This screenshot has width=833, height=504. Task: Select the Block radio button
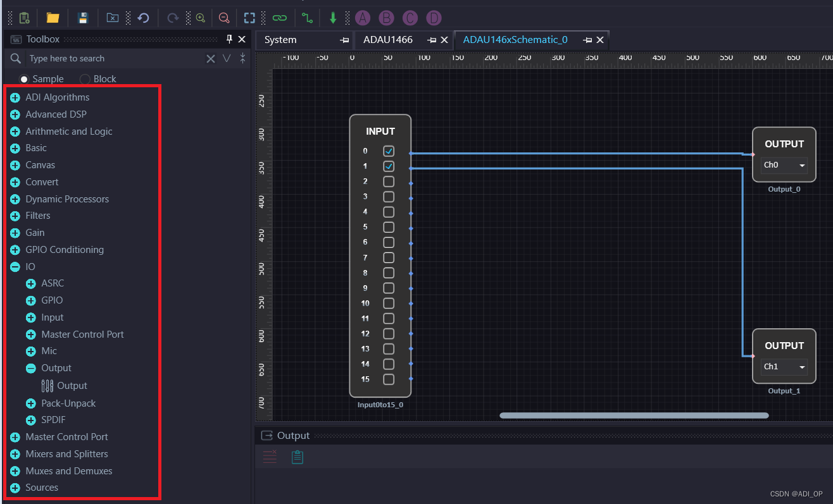[x=85, y=79]
